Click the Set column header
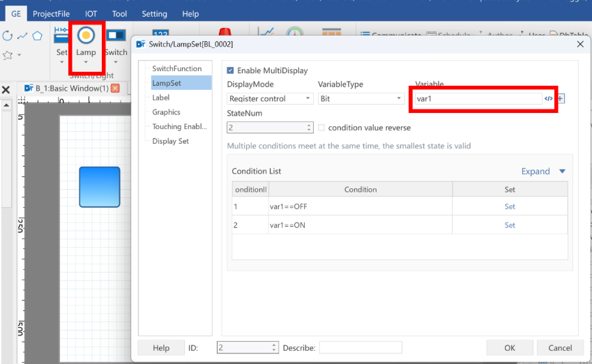Viewport: 592px width, 364px height. pos(510,190)
